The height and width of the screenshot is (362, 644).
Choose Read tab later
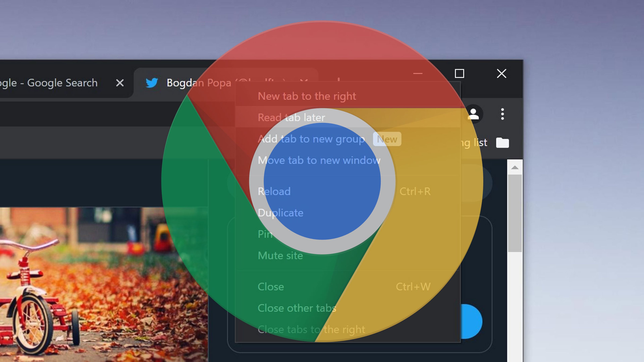(291, 117)
